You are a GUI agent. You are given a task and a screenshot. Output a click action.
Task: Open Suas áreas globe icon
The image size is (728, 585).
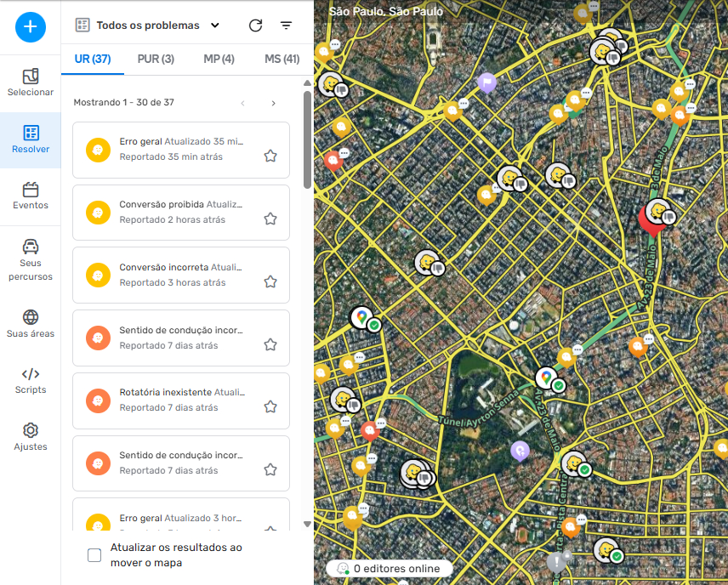[x=31, y=324]
